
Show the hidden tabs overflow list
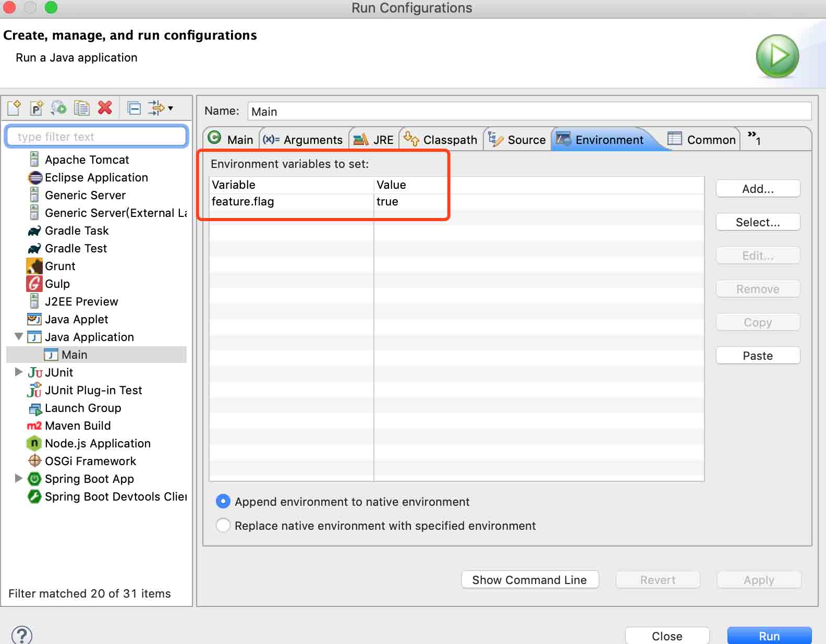click(x=754, y=138)
